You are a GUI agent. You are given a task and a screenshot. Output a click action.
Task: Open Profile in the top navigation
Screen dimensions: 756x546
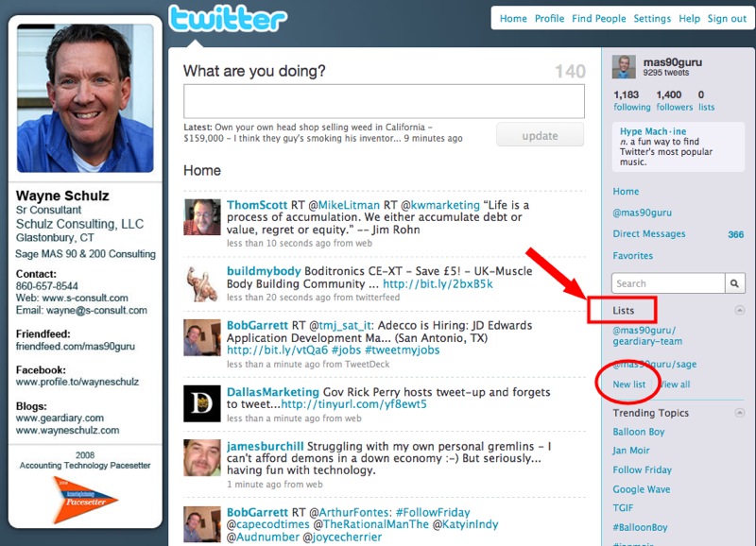[549, 19]
